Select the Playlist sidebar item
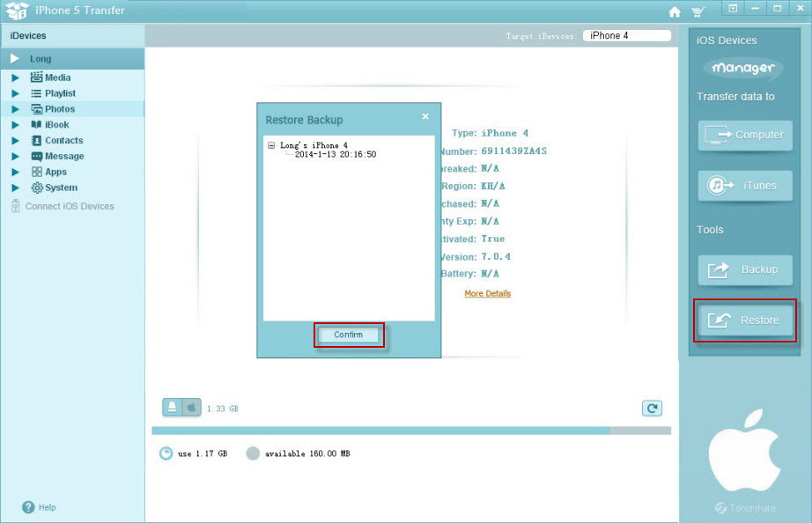812x523 pixels. (x=72, y=93)
